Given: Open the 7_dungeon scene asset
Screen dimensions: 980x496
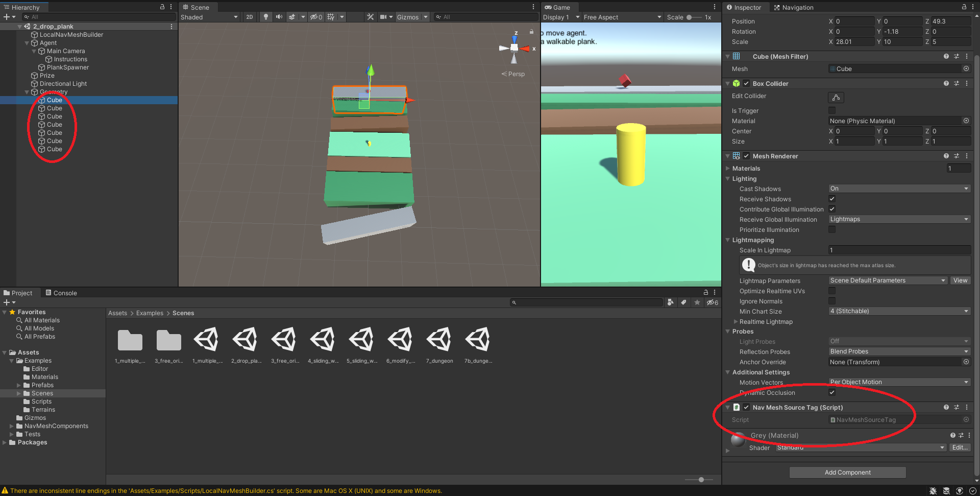Looking at the screenshot, I should tap(439, 345).
